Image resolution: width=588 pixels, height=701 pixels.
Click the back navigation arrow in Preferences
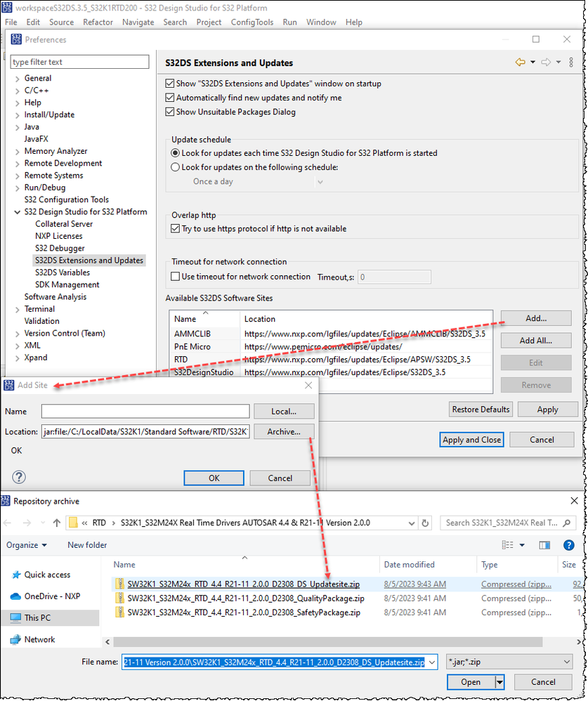[x=520, y=62]
